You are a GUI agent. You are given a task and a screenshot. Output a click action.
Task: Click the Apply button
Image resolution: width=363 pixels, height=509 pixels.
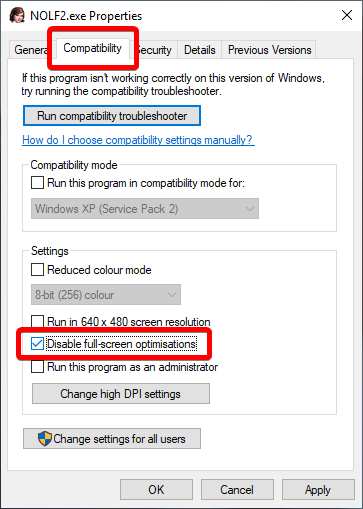(318, 490)
